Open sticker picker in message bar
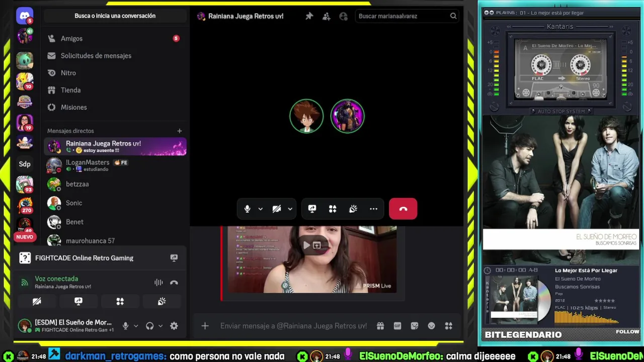644x362 pixels. point(415,326)
